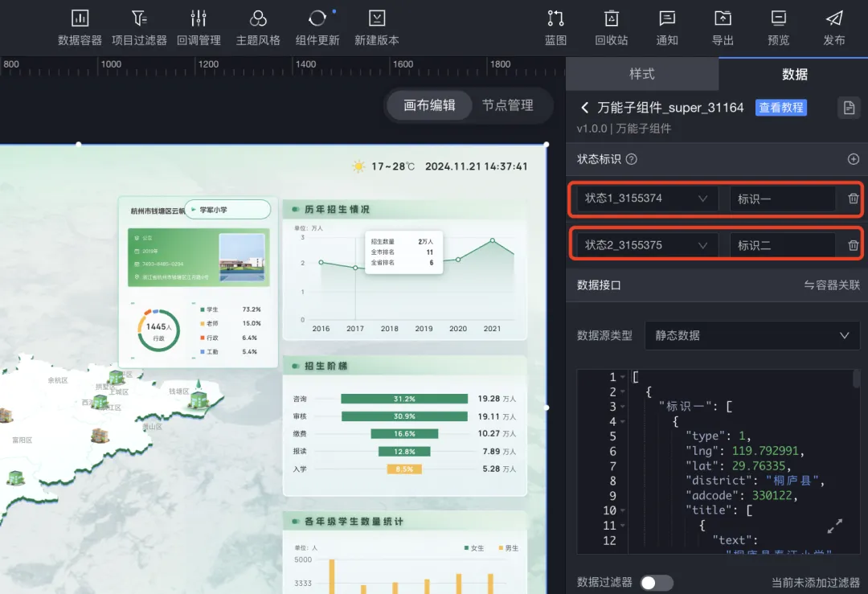
Task: Open the 状态2_3155375 dropdown
Action: click(x=647, y=245)
